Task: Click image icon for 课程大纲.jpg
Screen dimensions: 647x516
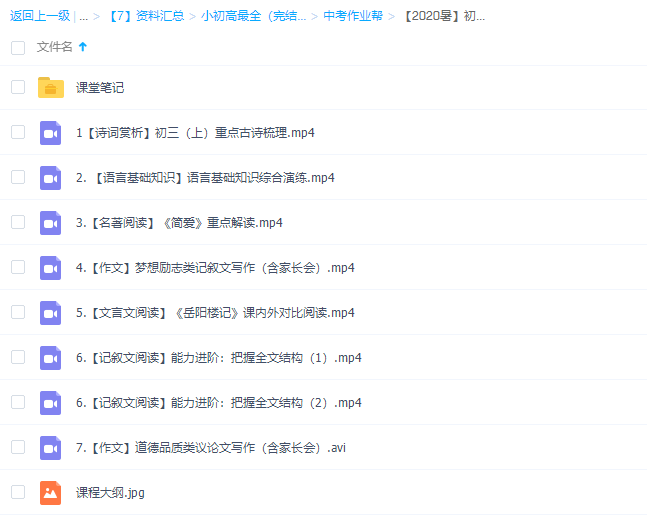Action: [51, 493]
